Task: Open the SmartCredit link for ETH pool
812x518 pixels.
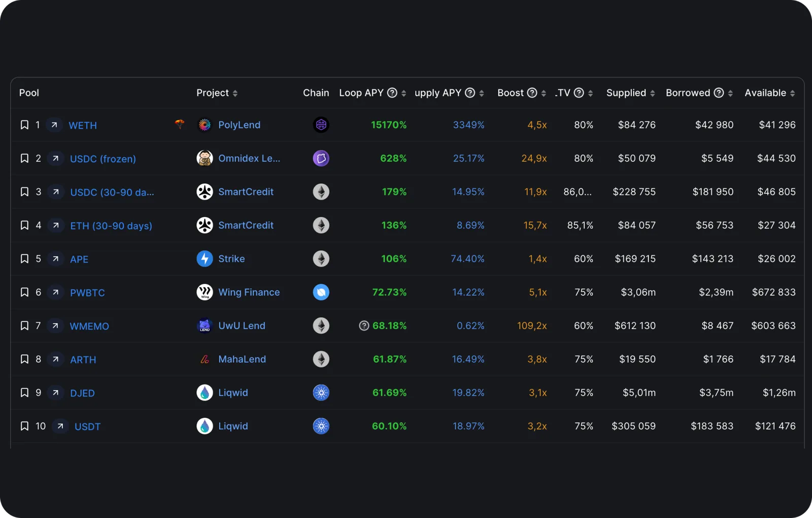Action: 246,225
